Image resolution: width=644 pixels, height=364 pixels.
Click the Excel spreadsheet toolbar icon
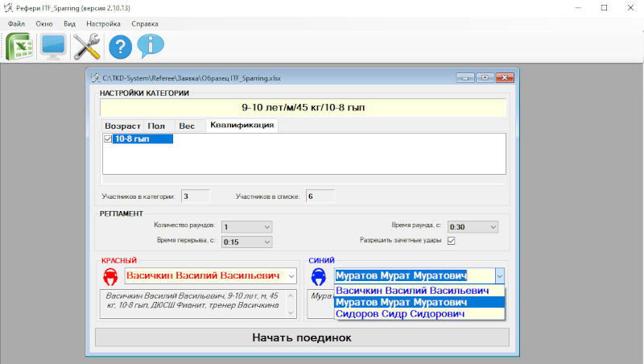coord(19,47)
